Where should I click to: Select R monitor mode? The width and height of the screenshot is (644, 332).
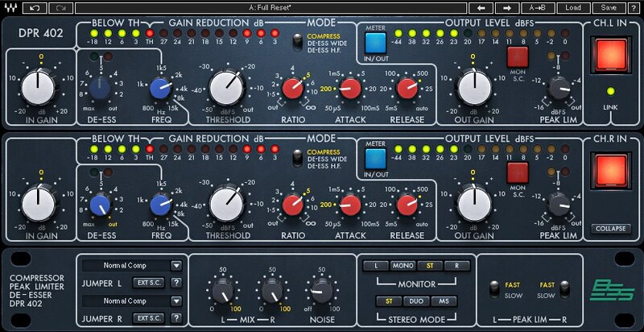tap(457, 266)
